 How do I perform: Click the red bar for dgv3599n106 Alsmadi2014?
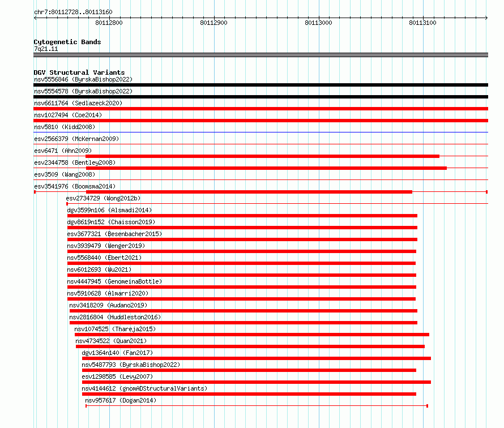pos(242,216)
